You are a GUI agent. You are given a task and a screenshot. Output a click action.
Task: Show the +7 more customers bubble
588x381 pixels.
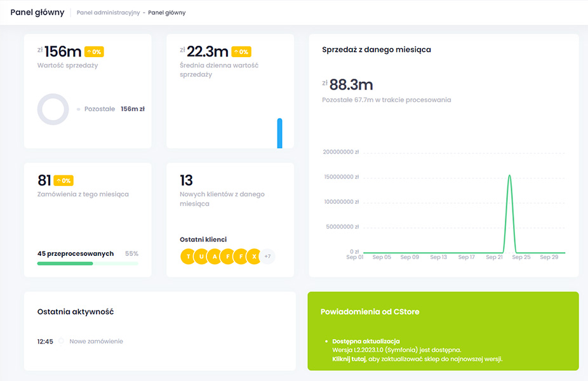pos(268,257)
